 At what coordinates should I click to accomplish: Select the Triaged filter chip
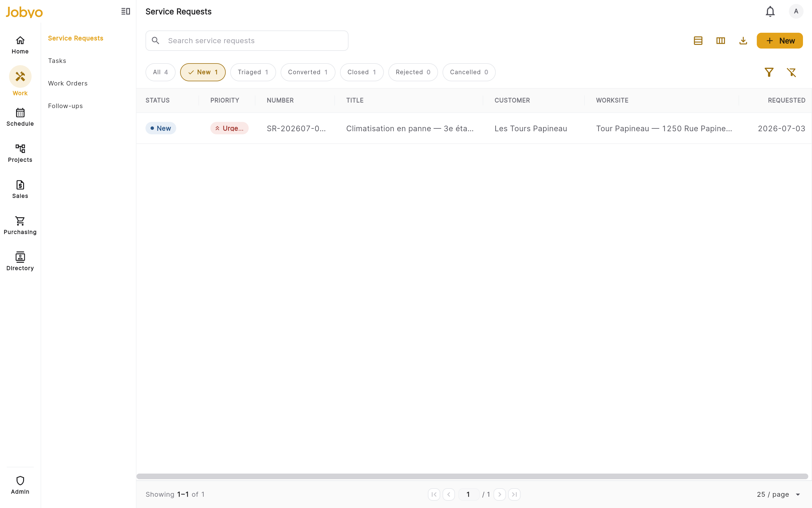[x=253, y=72]
